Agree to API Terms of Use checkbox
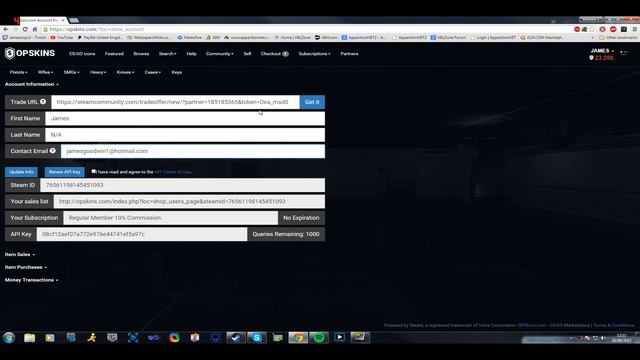The image size is (640, 360). point(94,171)
